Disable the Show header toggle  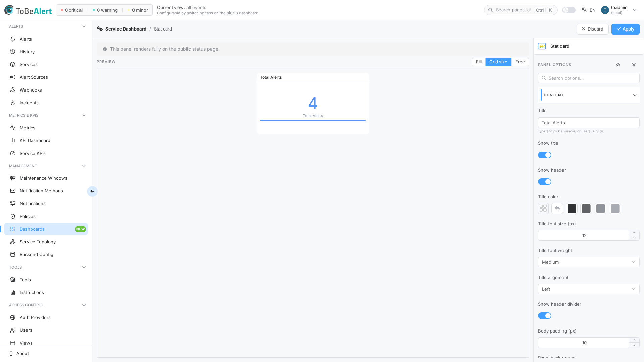coord(545,182)
